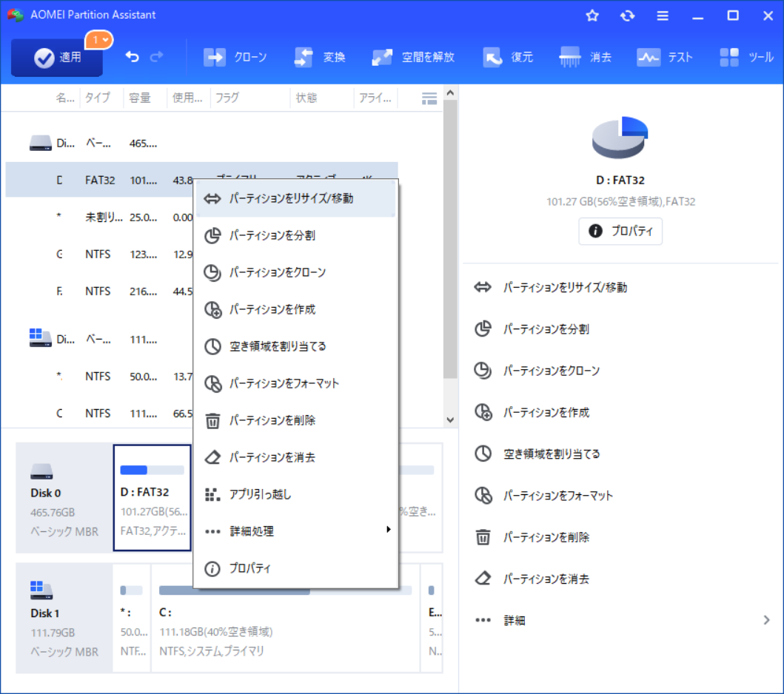The height and width of the screenshot is (694, 784).
Task: Open the Tools (ツール) menu
Action: click(x=746, y=58)
